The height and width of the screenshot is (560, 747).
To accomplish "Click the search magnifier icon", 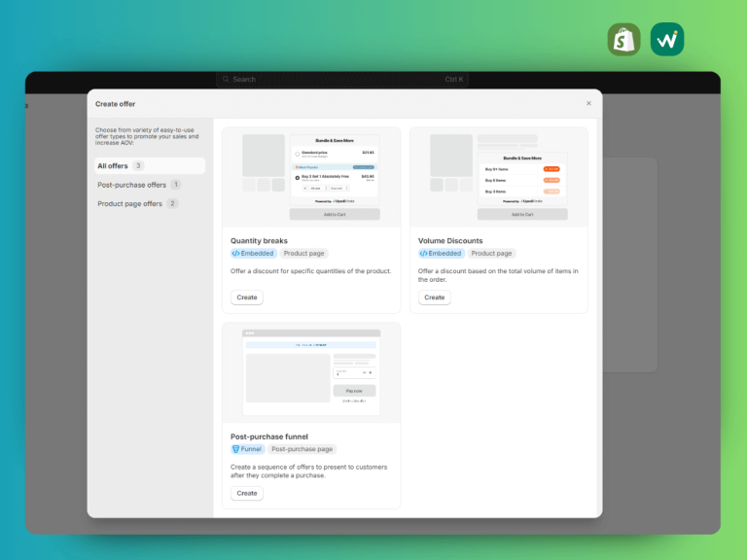I will 226,79.
